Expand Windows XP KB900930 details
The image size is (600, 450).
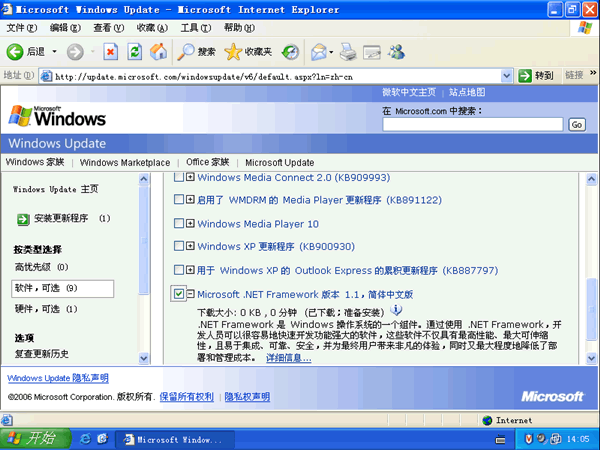point(190,246)
